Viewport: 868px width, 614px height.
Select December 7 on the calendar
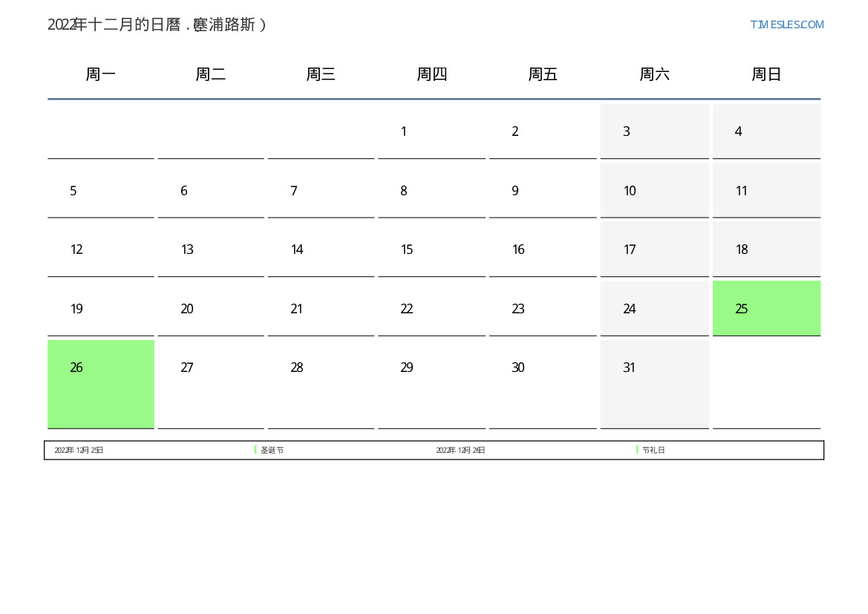click(321, 191)
